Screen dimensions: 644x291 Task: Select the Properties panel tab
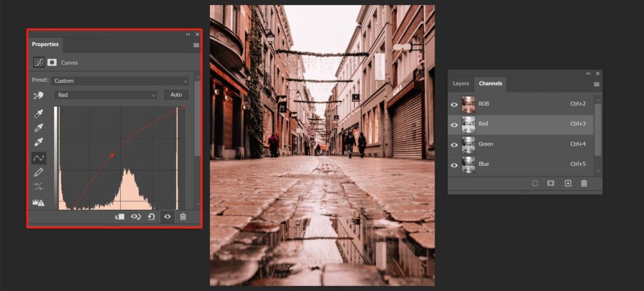(x=45, y=45)
